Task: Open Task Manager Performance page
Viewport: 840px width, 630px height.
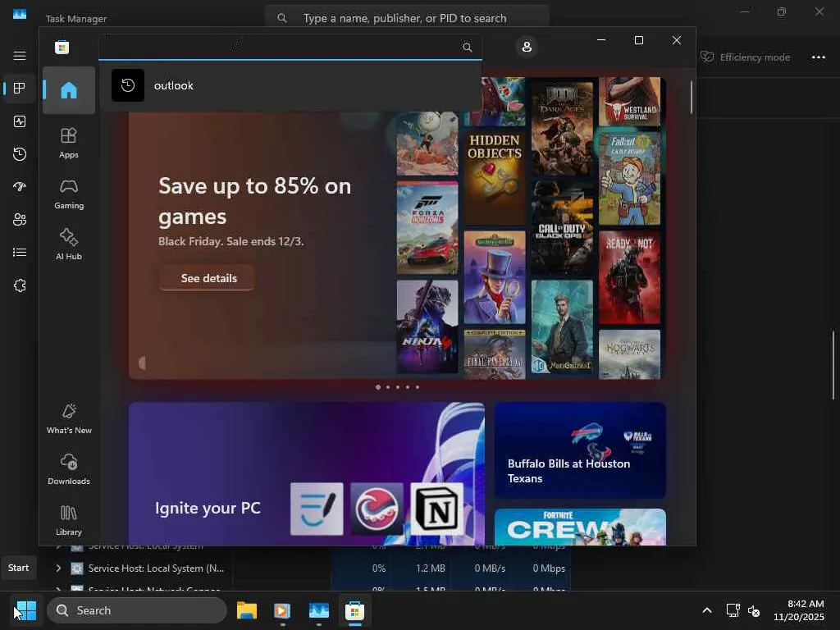Action: click(x=20, y=121)
